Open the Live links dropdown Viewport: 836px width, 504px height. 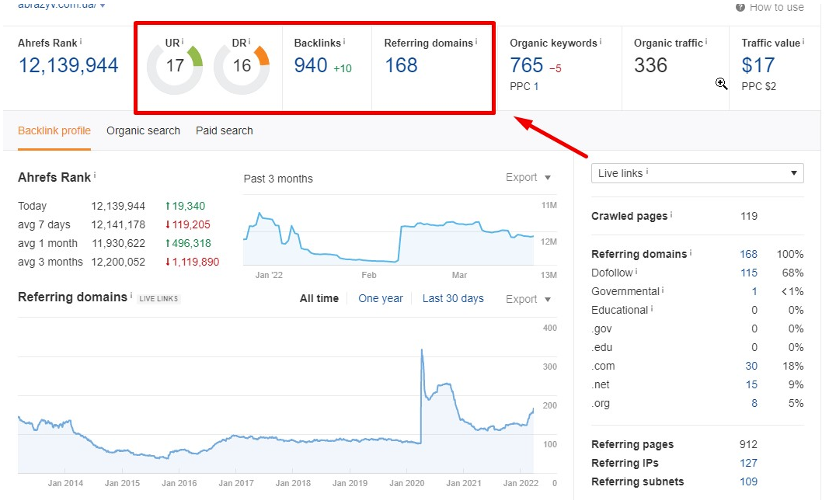coord(697,172)
